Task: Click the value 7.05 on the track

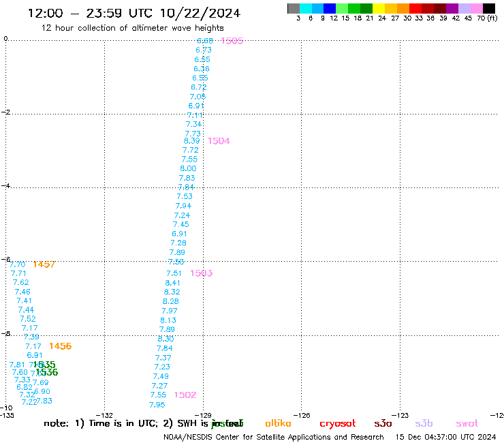Action: click(x=198, y=97)
